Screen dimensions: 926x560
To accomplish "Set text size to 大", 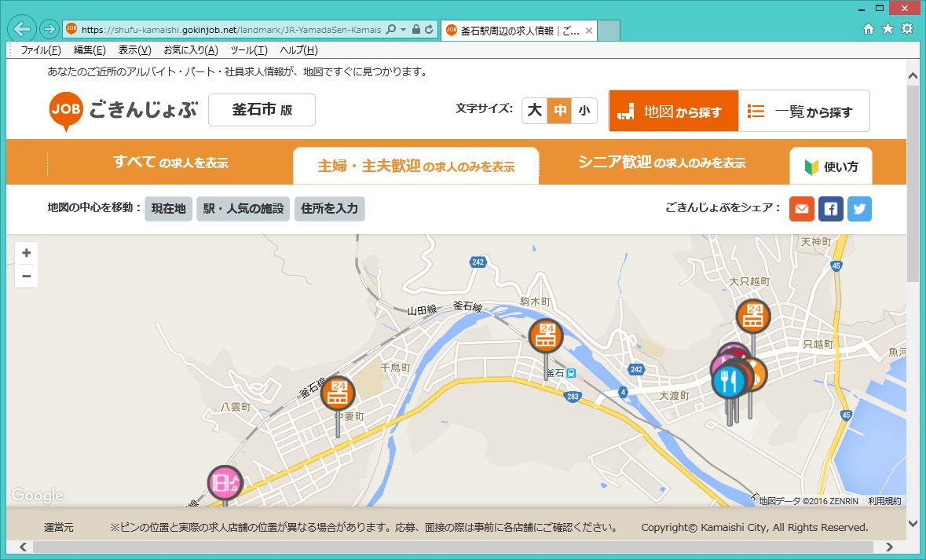I will pyautogui.click(x=535, y=111).
